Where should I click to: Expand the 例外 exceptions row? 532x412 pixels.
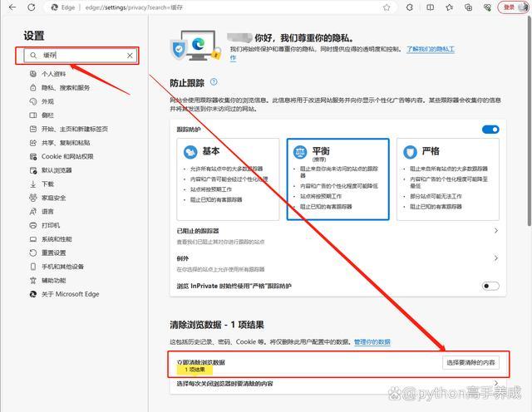pos(496,258)
